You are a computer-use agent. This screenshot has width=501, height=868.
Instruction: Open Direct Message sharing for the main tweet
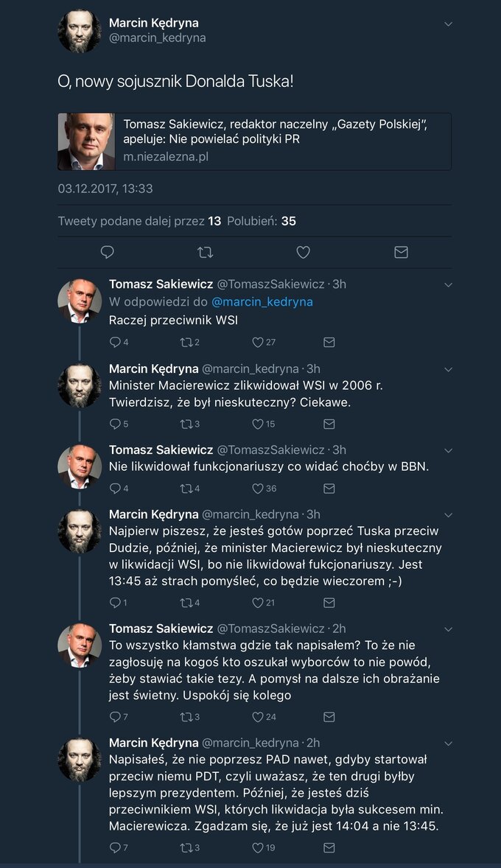coord(401,252)
